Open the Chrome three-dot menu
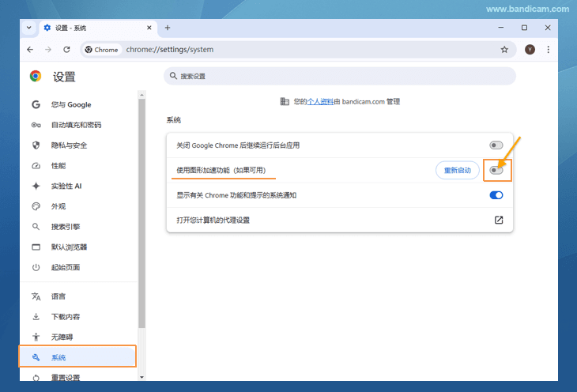 549,49
